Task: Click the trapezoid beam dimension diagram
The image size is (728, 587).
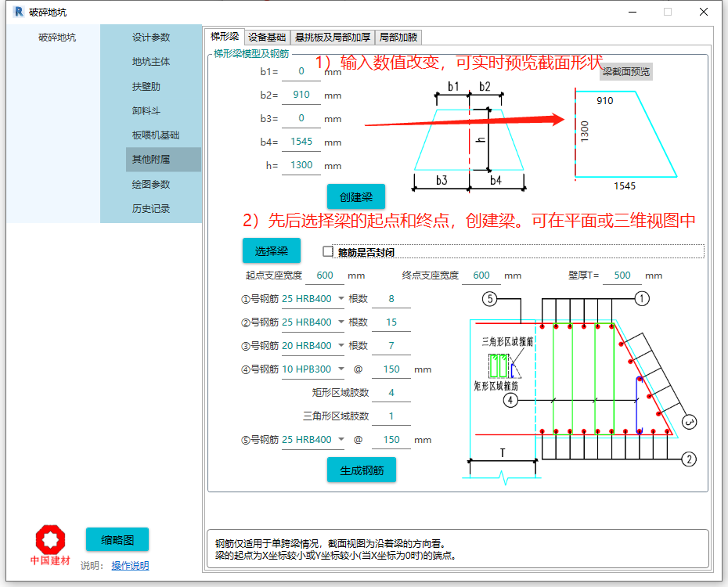Action: coord(469,136)
